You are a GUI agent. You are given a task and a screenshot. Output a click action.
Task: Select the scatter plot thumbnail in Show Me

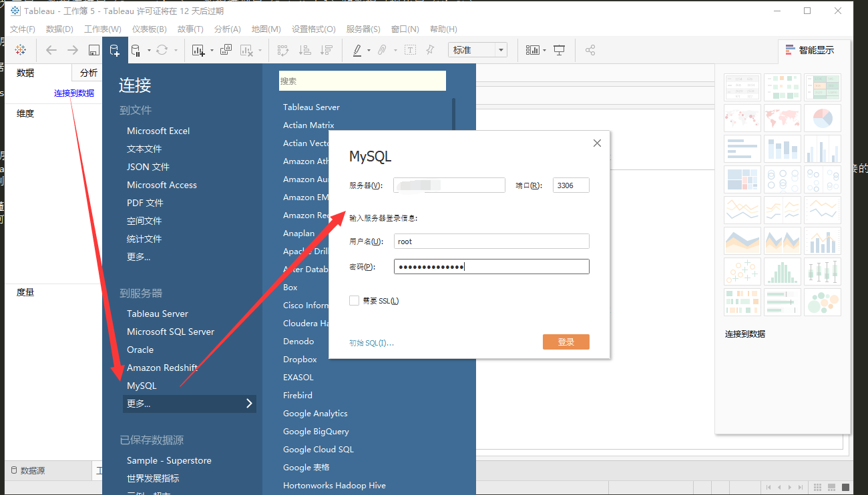pos(742,272)
